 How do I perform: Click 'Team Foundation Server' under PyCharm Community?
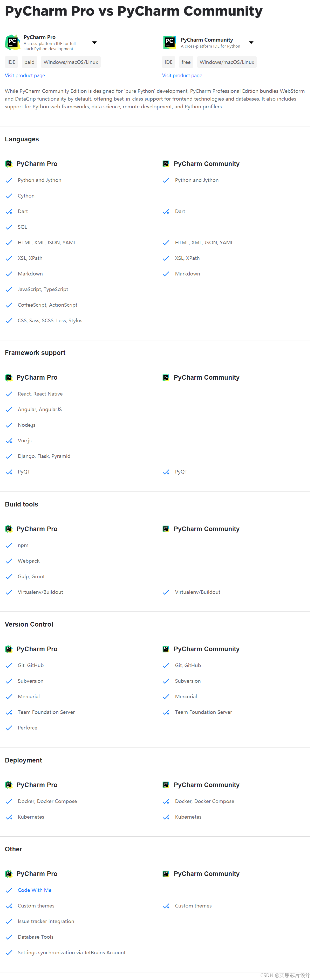(203, 713)
